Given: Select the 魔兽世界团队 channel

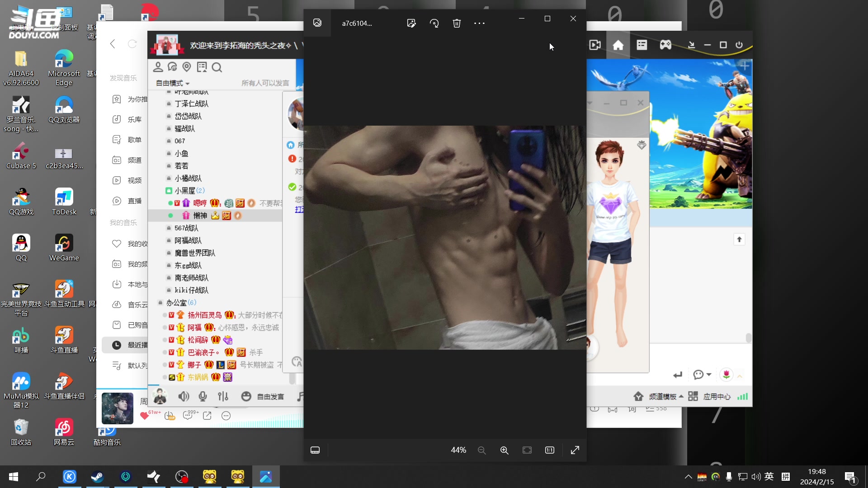Looking at the screenshot, I should 195,253.
